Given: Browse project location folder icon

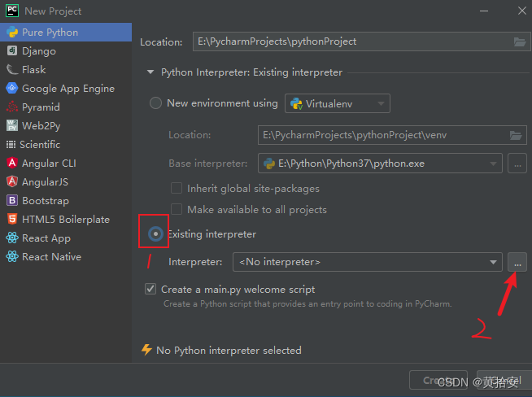Looking at the screenshot, I should (x=520, y=41).
